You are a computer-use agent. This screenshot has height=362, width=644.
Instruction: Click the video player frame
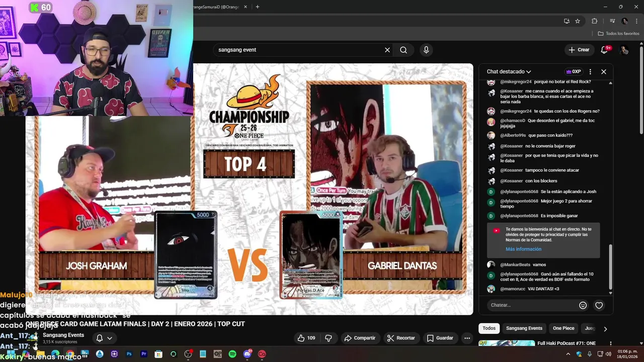pyautogui.click(x=250, y=189)
